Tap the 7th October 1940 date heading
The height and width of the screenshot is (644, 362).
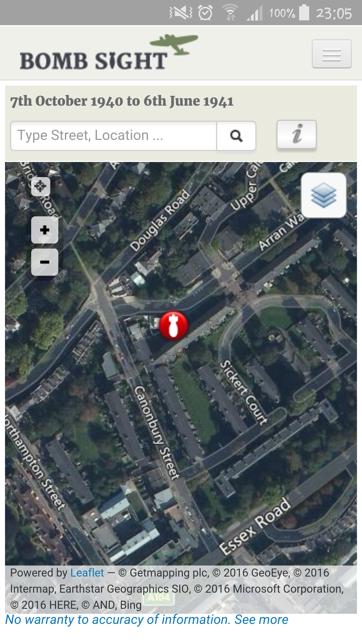[122, 101]
